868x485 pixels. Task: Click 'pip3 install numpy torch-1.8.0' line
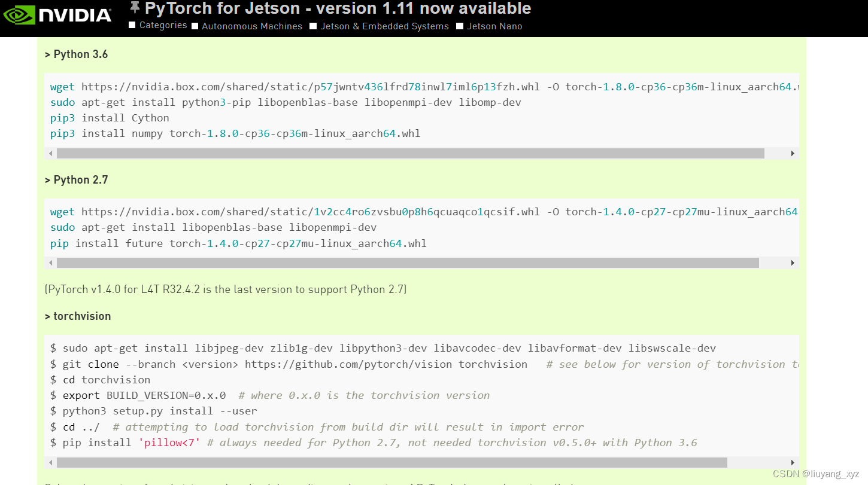235,133
